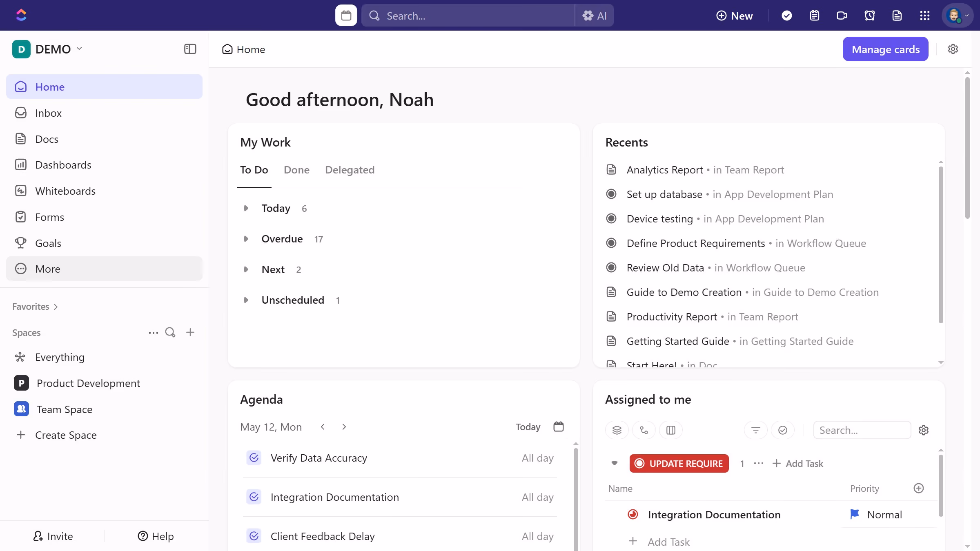The width and height of the screenshot is (980, 551).
Task: Open Agenda calendar picker icon
Action: pyautogui.click(x=558, y=427)
